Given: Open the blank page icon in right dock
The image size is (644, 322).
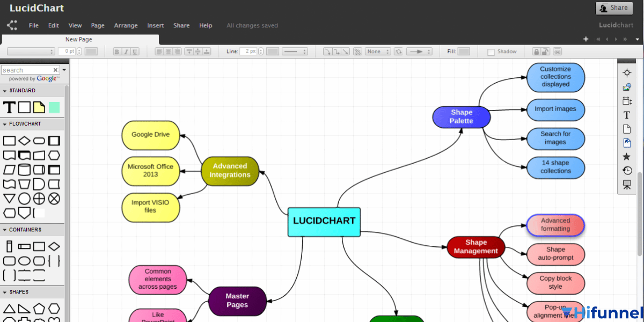Looking at the screenshot, I should tap(626, 129).
